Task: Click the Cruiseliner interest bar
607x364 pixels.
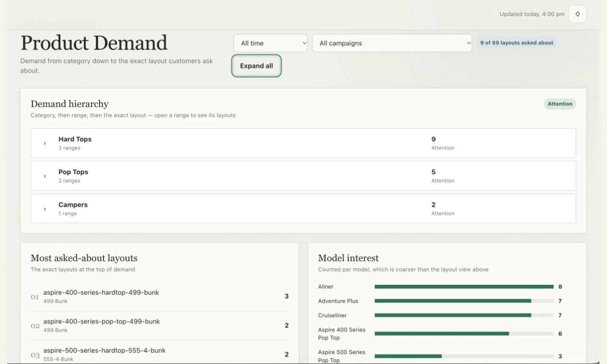Action: pyautogui.click(x=464, y=315)
